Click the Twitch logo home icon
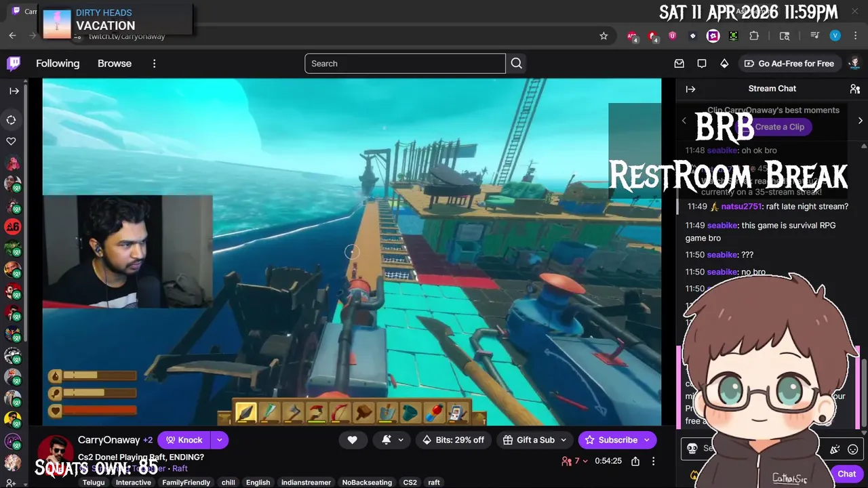This screenshot has width=868, height=488. tap(14, 64)
